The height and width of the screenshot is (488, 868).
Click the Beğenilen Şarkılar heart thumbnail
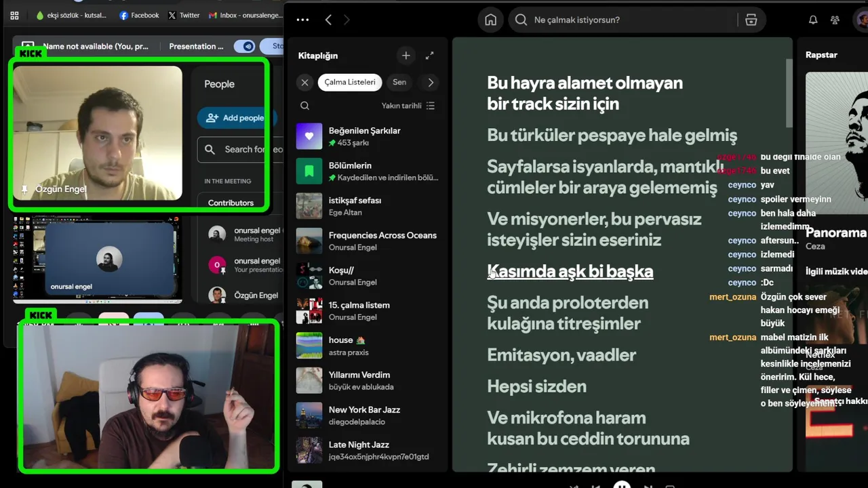[x=309, y=136]
